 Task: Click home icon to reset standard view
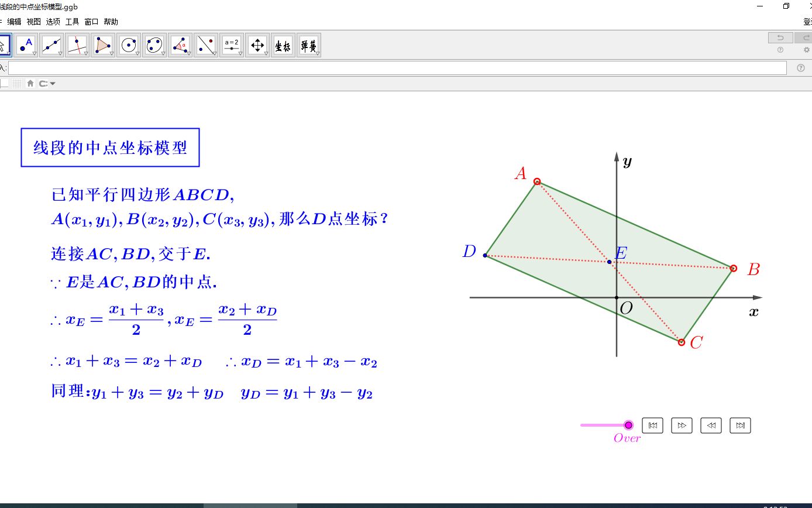(30, 83)
